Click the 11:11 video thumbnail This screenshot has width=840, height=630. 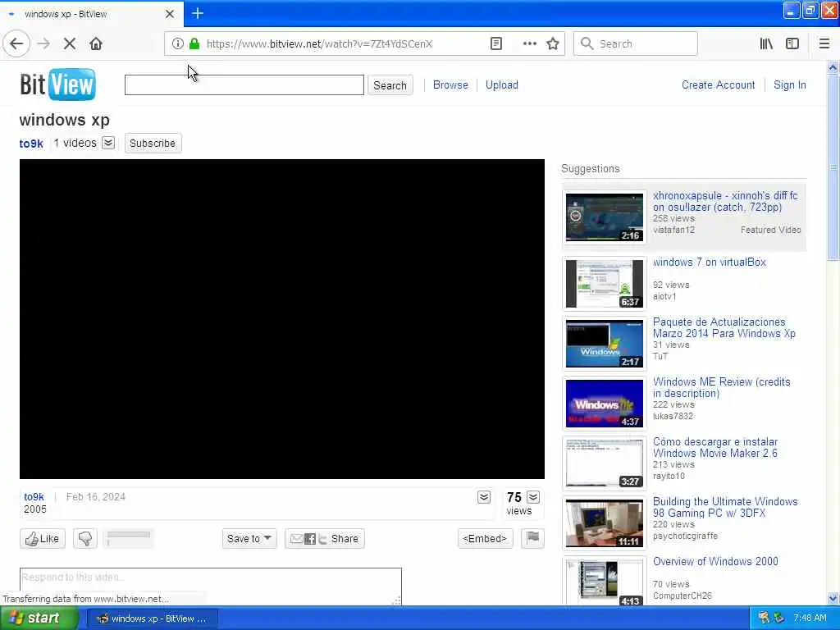605,523
